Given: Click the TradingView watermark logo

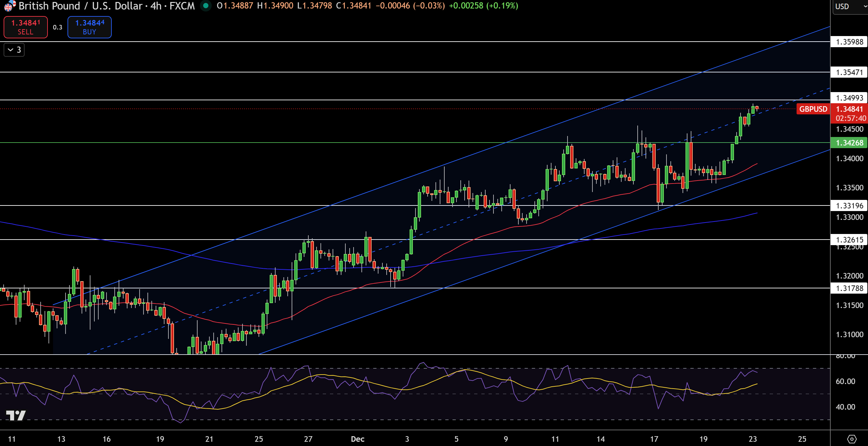Looking at the screenshot, I should (16, 416).
